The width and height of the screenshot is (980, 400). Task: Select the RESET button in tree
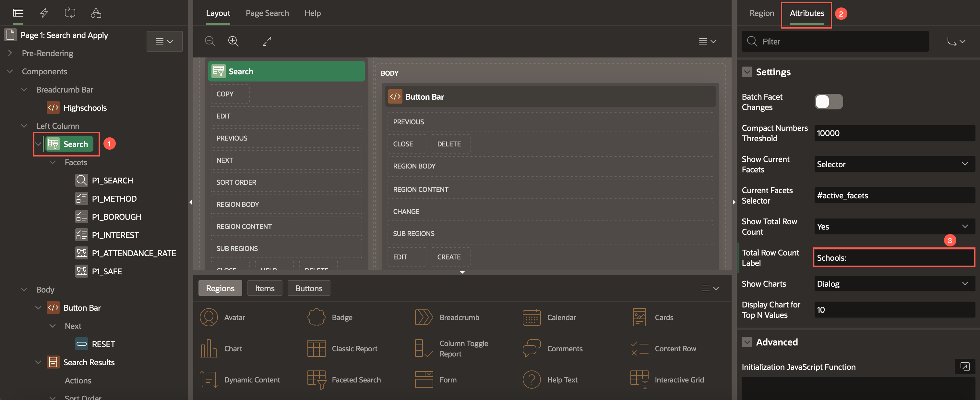click(x=103, y=344)
